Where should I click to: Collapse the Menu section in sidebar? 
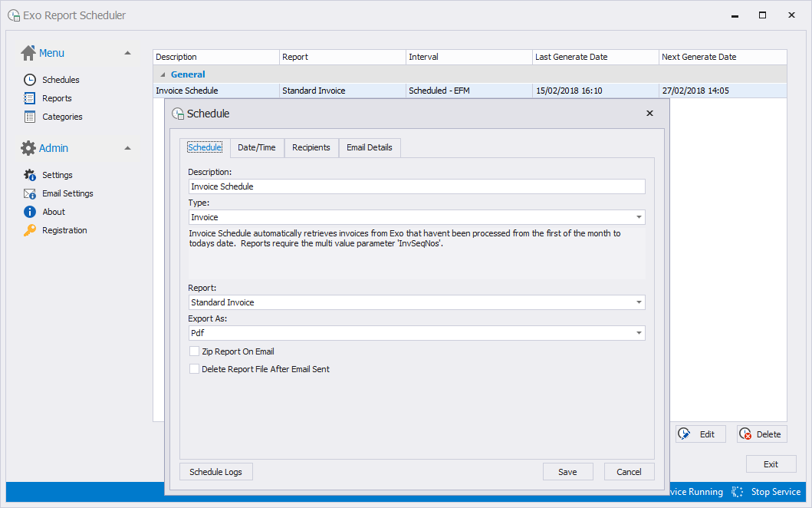coord(127,53)
